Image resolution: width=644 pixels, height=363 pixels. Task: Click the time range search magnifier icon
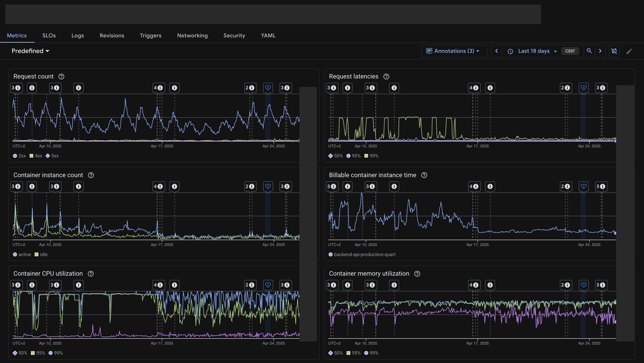tap(589, 51)
